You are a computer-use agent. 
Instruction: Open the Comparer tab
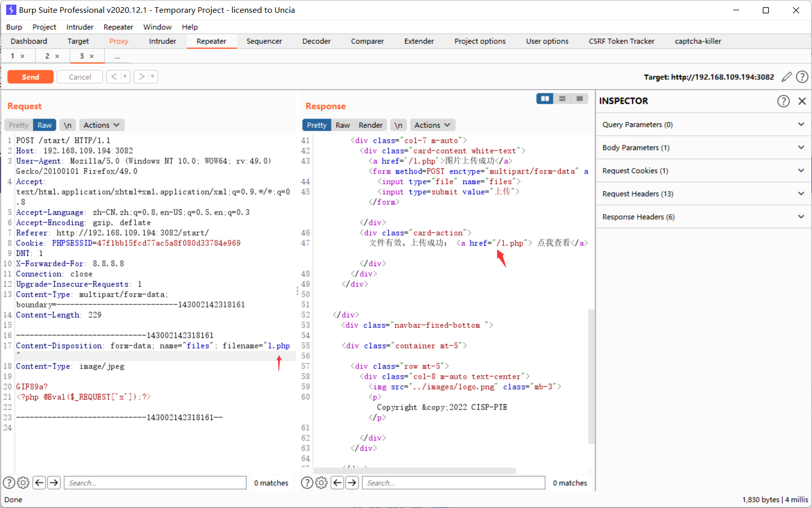tap(367, 42)
